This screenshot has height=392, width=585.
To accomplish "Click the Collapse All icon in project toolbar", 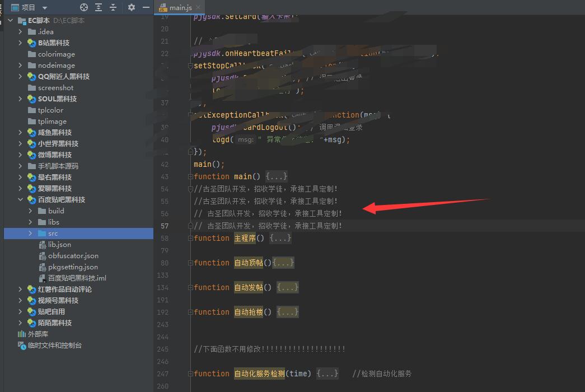I will coord(113,7).
